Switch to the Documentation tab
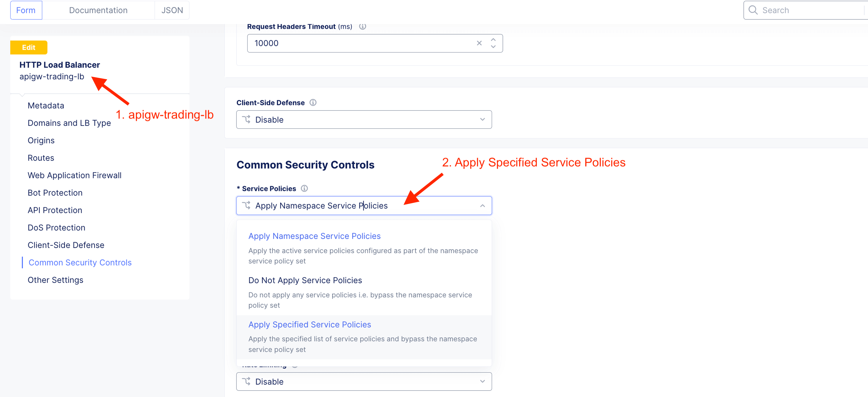This screenshot has height=397, width=868. pyautogui.click(x=98, y=10)
